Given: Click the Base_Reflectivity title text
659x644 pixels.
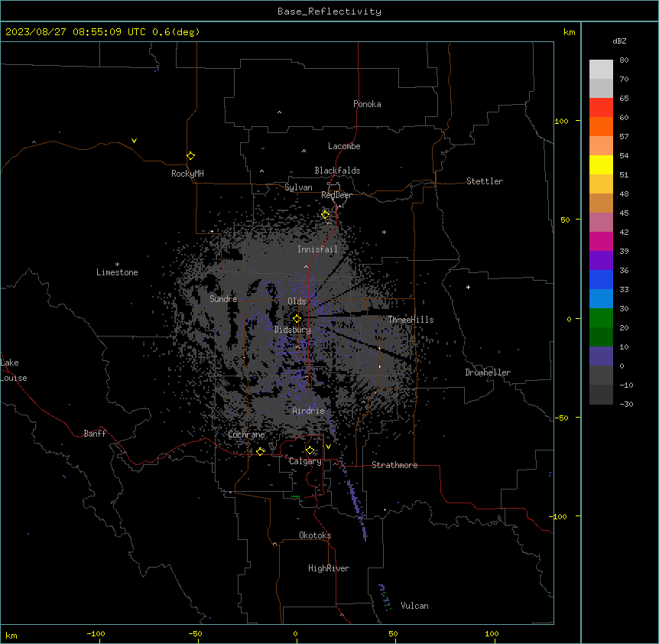Looking at the screenshot, I should pos(329,11).
